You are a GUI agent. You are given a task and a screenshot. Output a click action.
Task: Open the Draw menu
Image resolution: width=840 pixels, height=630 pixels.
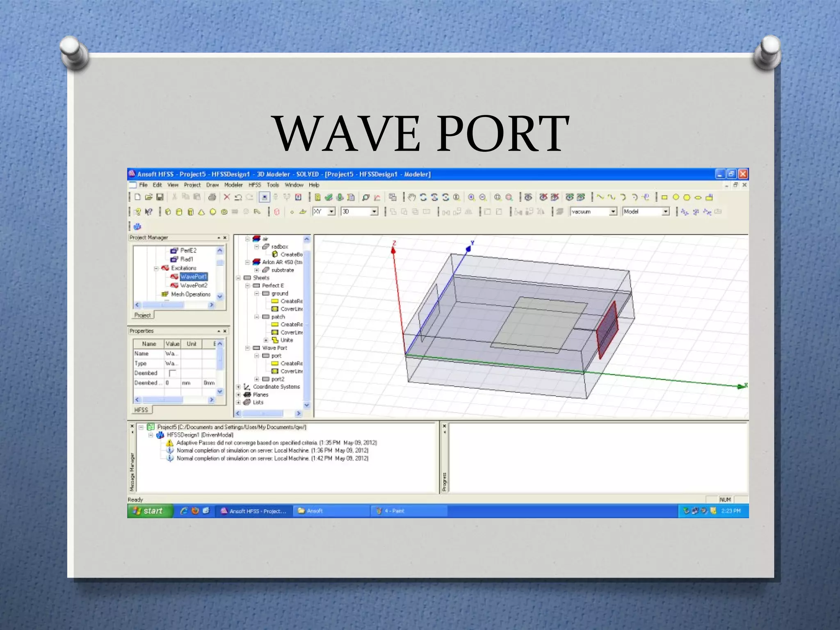[x=212, y=185]
